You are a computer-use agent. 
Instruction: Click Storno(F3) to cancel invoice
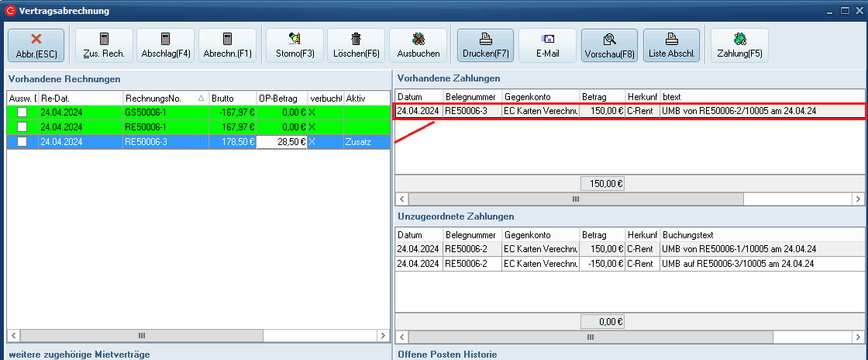click(294, 46)
